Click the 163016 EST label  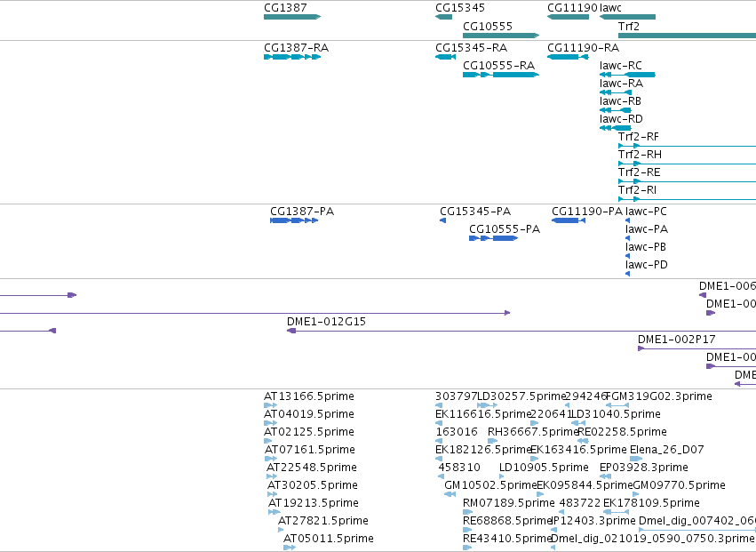coord(457,432)
